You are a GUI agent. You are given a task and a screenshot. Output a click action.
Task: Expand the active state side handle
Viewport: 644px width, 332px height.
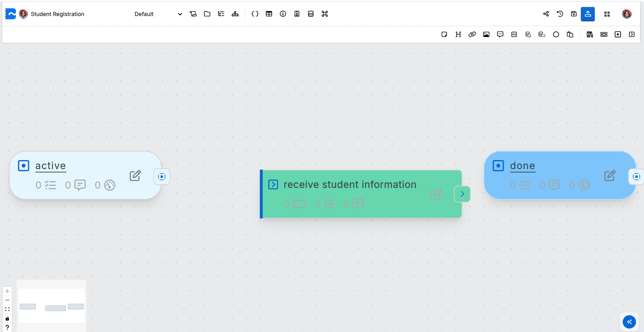162,176
